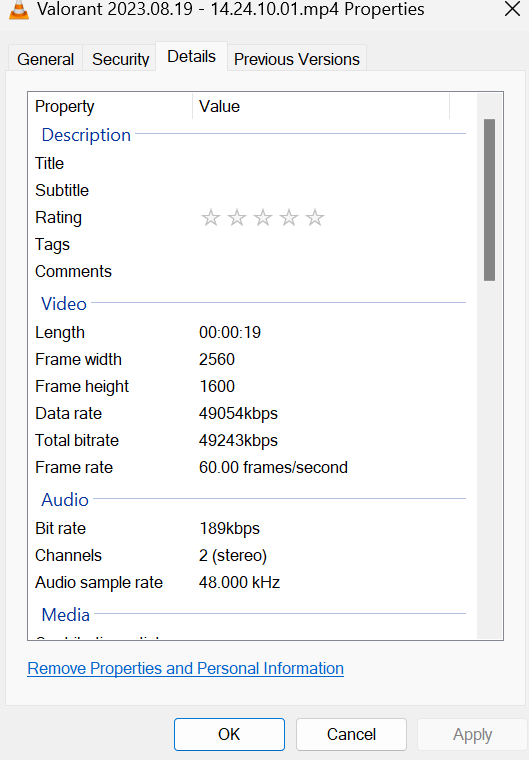
Task: Click the Cancel button
Action: point(351,734)
